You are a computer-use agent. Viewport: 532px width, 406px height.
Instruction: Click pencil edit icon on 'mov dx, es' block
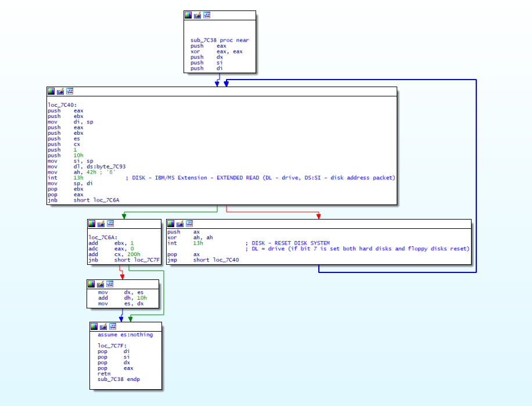[x=101, y=284]
